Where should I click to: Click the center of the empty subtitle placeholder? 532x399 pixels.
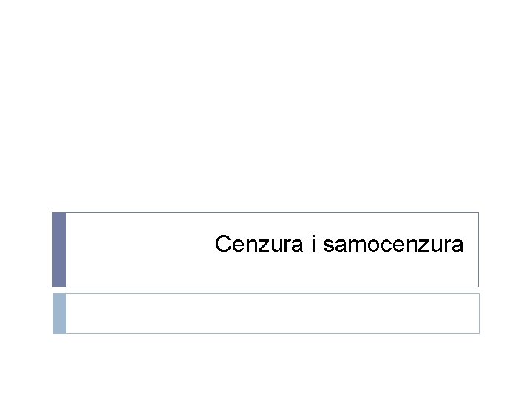point(273,313)
